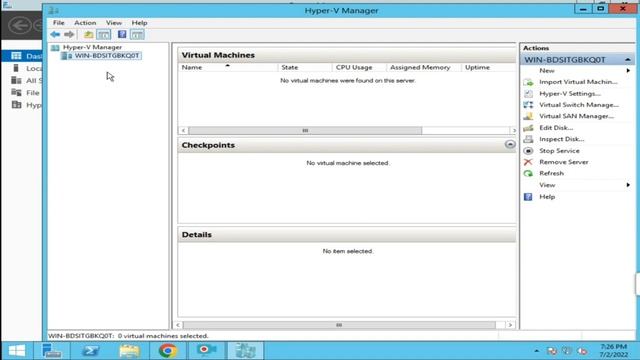Open Google Chrome from the taskbar

(168, 351)
